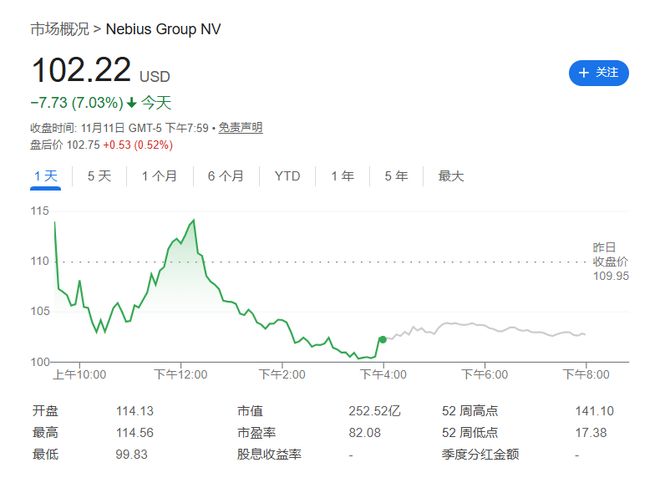Click the plus icon in the follow button
This screenshot has width=660, height=483.
click(x=583, y=72)
